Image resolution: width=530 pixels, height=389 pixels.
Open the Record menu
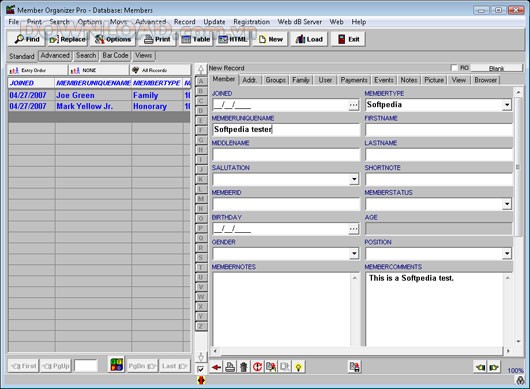(x=185, y=22)
